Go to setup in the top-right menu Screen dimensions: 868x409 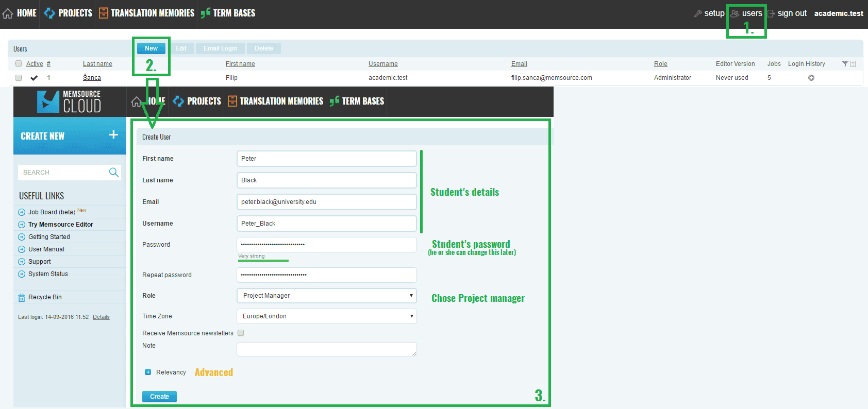714,13
